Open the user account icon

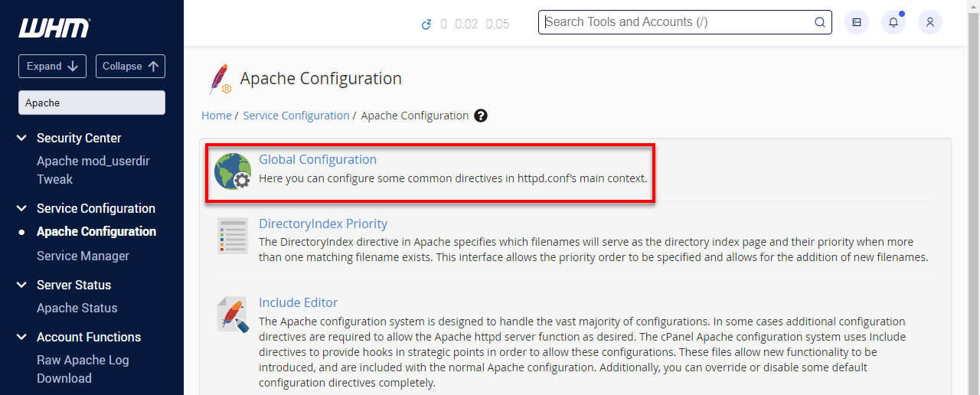point(930,22)
